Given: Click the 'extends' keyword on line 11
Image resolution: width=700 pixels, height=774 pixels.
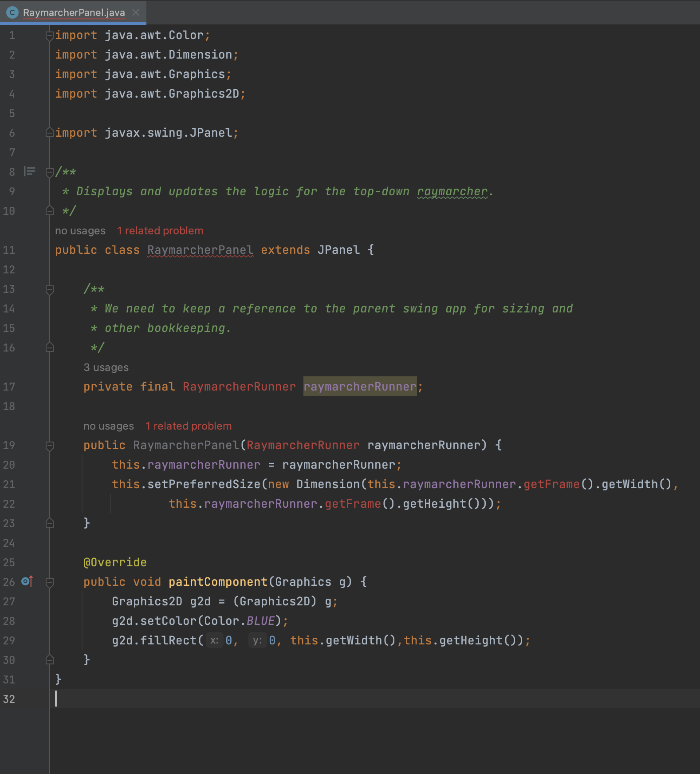Looking at the screenshot, I should (x=286, y=250).
